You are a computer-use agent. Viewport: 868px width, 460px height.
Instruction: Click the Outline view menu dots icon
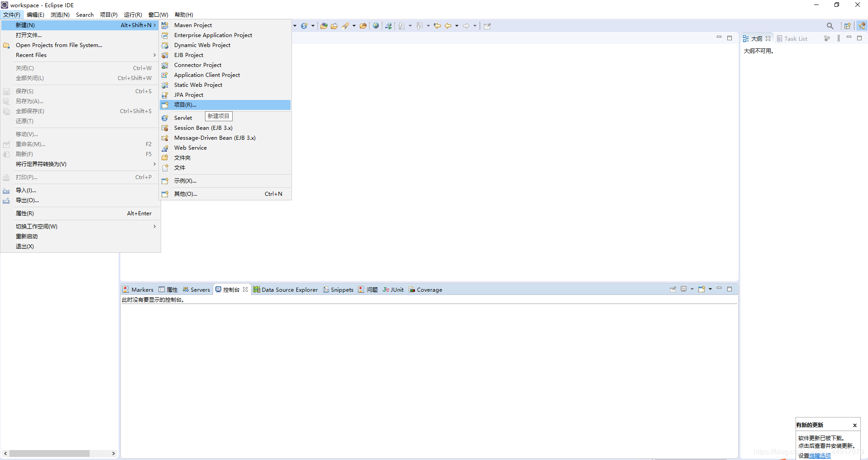point(839,38)
